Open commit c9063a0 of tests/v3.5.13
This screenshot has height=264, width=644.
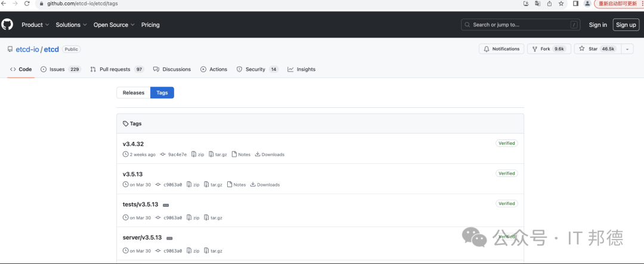click(x=169, y=218)
